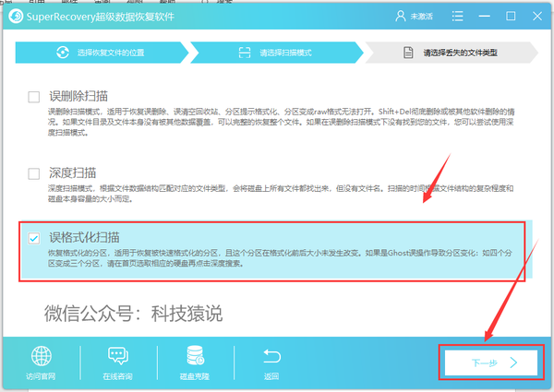Maximize the SuperRecovery window
Viewport: 554px width, 392px height.
pyautogui.click(x=511, y=16)
